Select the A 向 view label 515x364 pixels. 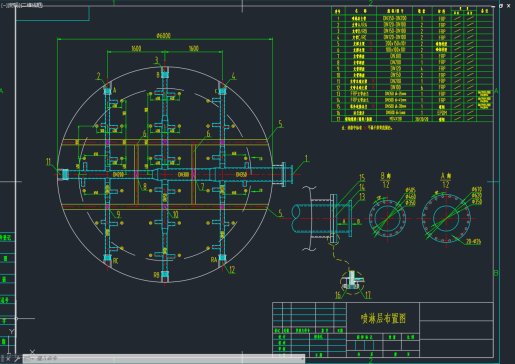[446, 176]
